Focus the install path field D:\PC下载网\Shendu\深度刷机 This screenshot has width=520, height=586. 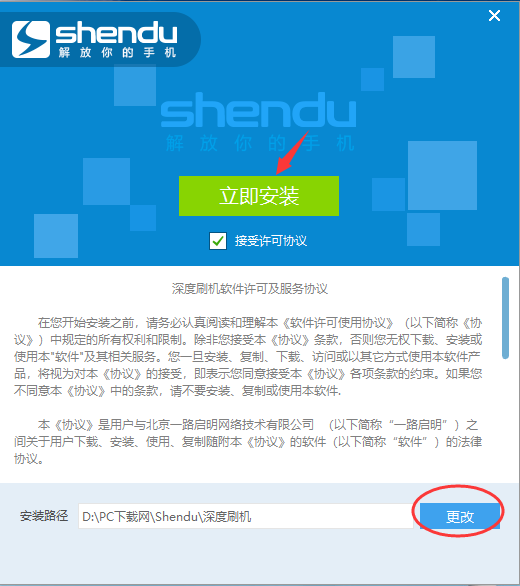pyautogui.click(x=246, y=516)
